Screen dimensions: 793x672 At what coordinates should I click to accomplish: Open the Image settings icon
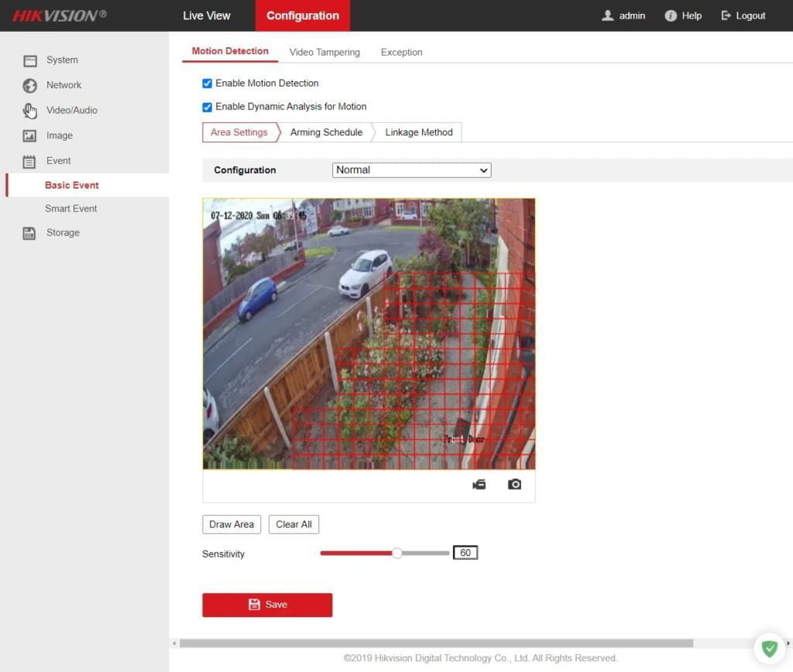coord(30,135)
